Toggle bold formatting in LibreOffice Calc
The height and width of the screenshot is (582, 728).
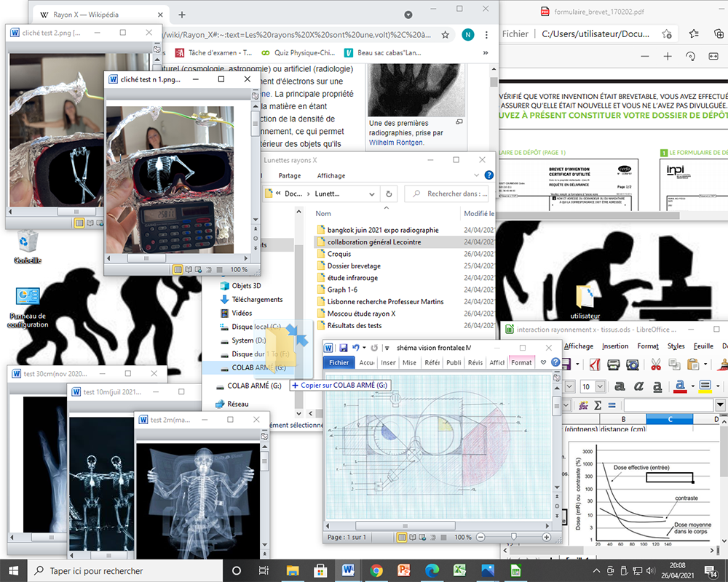pyautogui.click(x=620, y=386)
